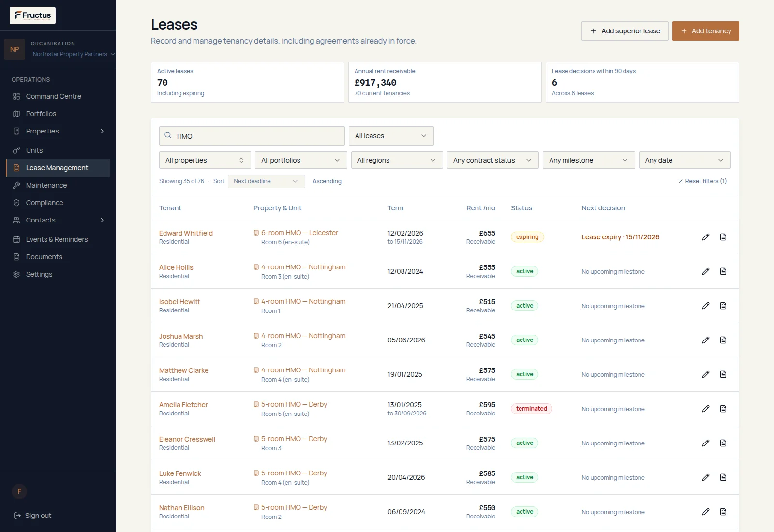Click pencil icon for Luke Fenwick
The height and width of the screenshot is (532, 774).
tap(706, 477)
